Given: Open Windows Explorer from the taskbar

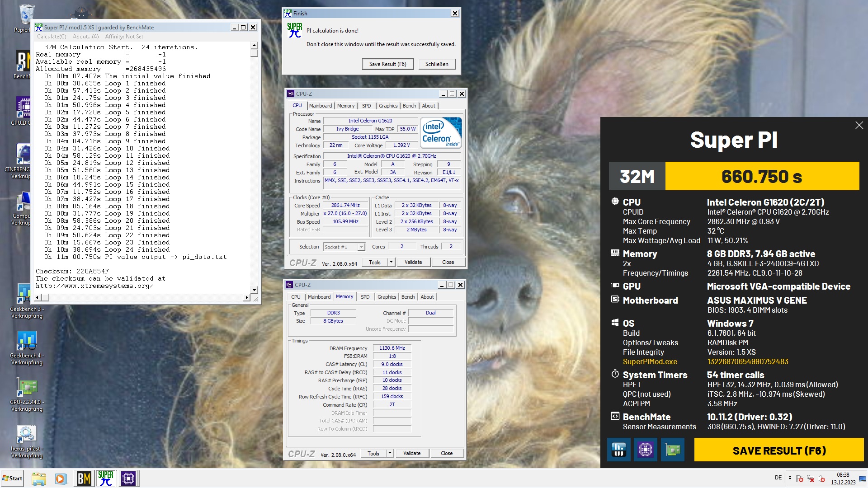Looking at the screenshot, I should tap(39, 479).
